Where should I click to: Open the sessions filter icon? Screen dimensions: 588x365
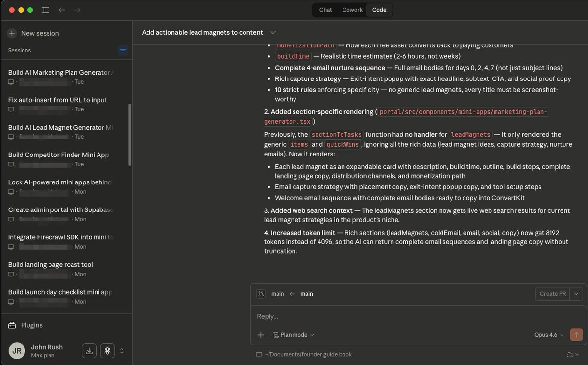[x=123, y=50]
